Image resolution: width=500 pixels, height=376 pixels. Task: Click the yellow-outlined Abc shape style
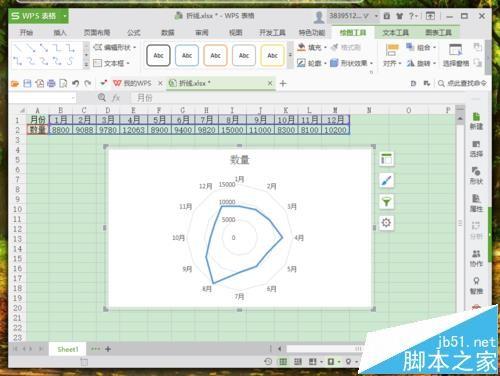pyautogui.click(x=272, y=55)
